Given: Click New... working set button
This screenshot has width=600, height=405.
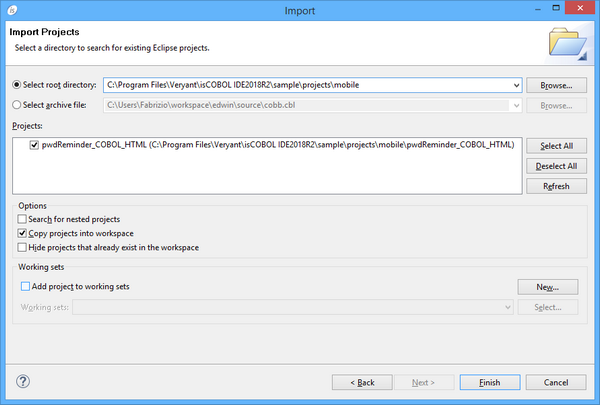Looking at the screenshot, I should tap(547, 287).
